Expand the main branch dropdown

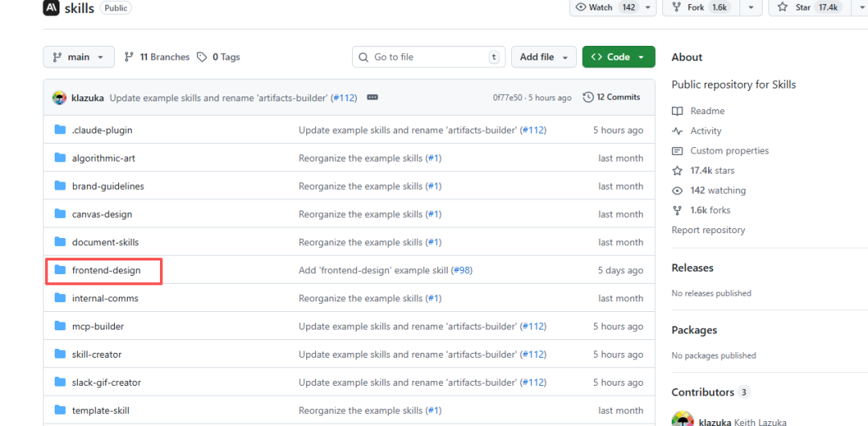[79, 57]
